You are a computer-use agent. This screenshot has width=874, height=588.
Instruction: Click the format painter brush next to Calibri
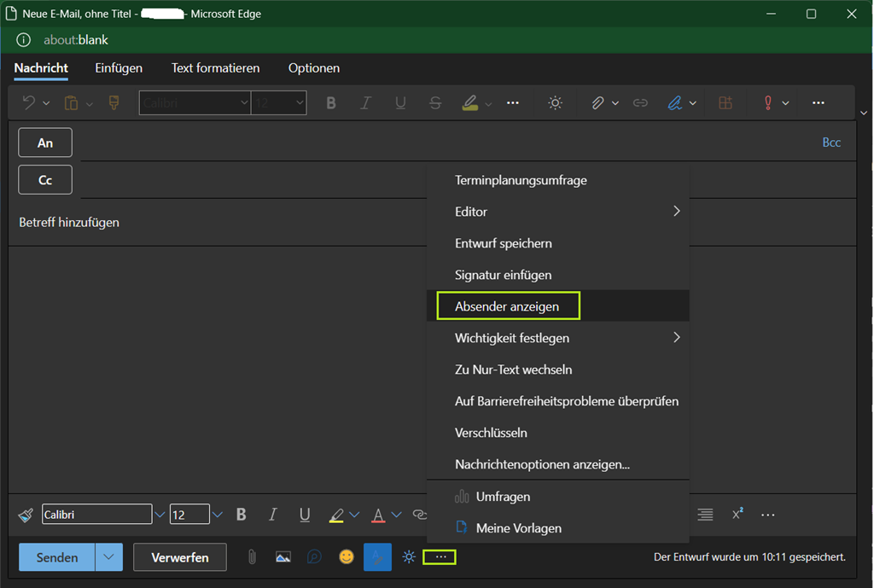click(26, 515)
